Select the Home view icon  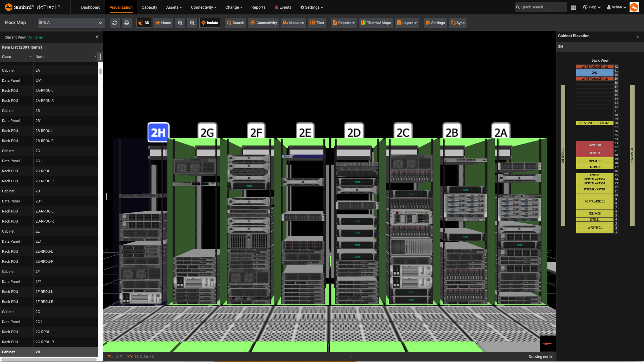click(x=163, y=23)
